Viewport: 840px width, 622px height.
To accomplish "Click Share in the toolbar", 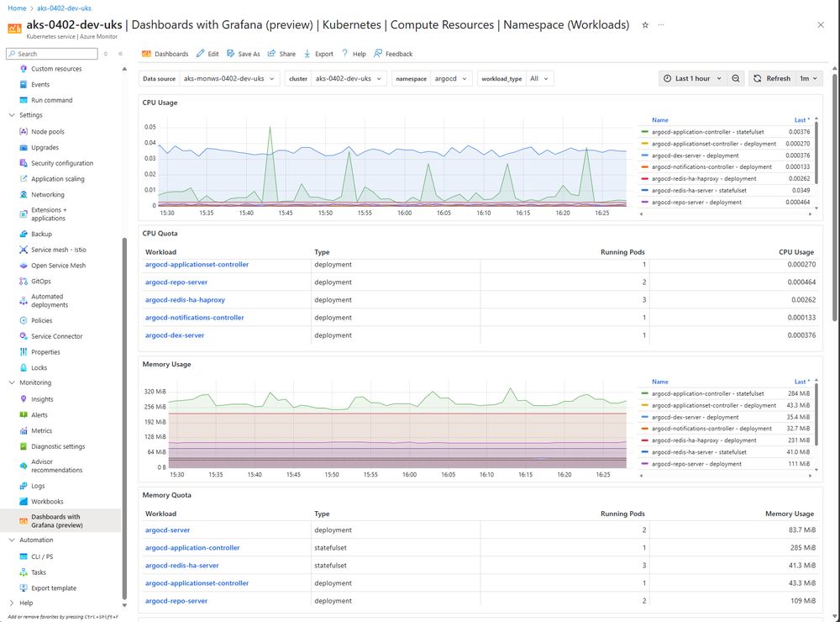I will click(x=281, y=54).
